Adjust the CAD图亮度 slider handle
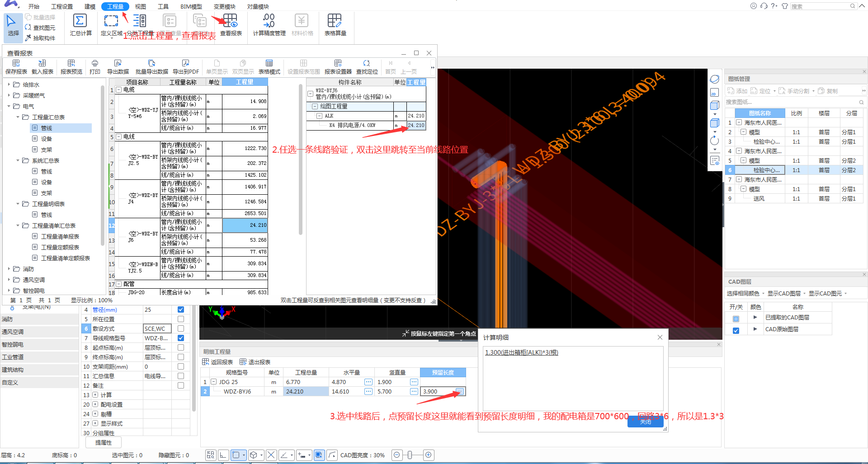Image resolution: width=868 pixels, height=464 pixels. pyautogui.click(x=410, y=455)
